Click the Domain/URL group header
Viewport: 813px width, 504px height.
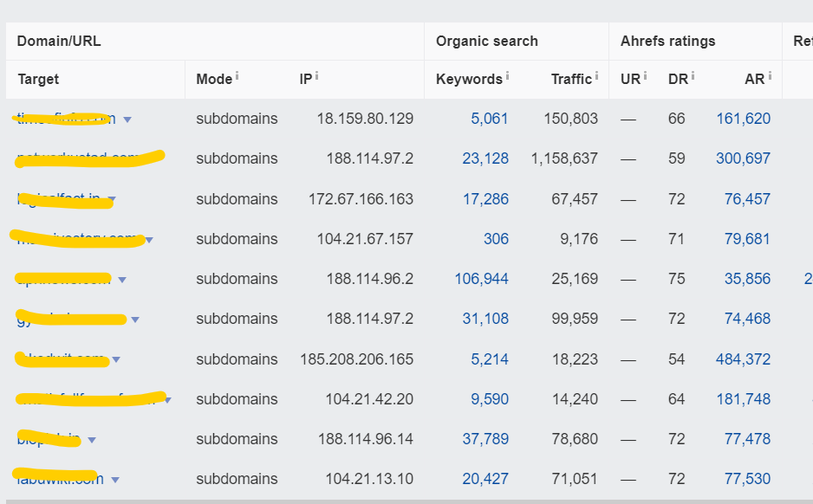point(59,41)
